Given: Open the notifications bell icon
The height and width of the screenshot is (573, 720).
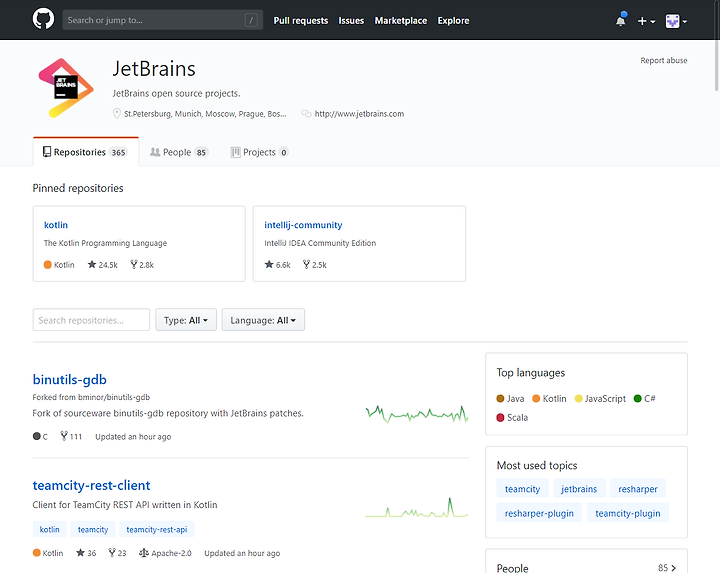Looking at the screenshot, I should pos(620,21).
